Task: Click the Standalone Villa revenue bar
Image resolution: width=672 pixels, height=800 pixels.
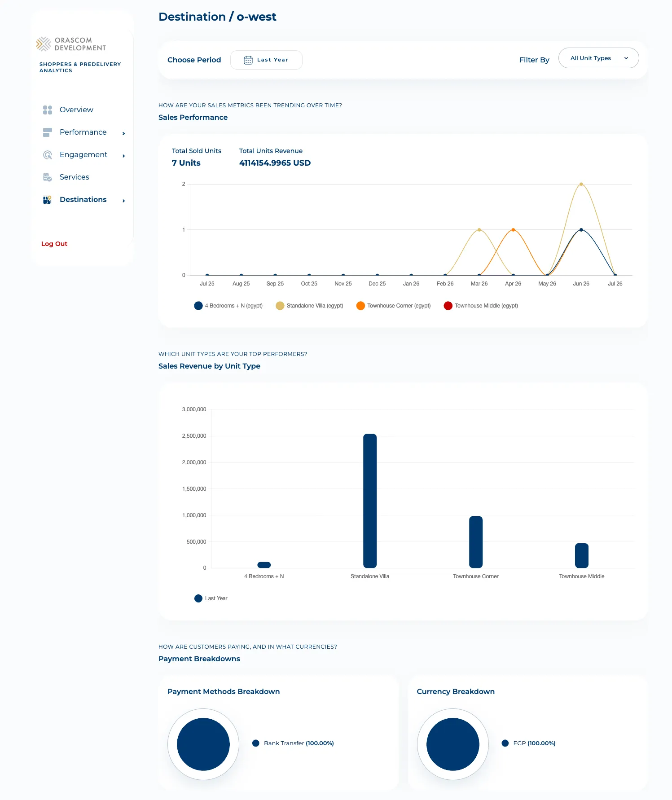Action: [370, 501]
